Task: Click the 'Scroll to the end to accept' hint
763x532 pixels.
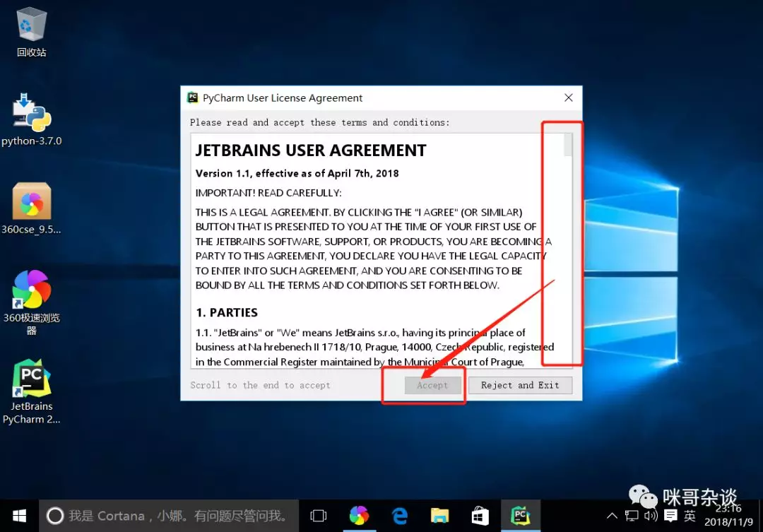Action: [x=260, y=386]
